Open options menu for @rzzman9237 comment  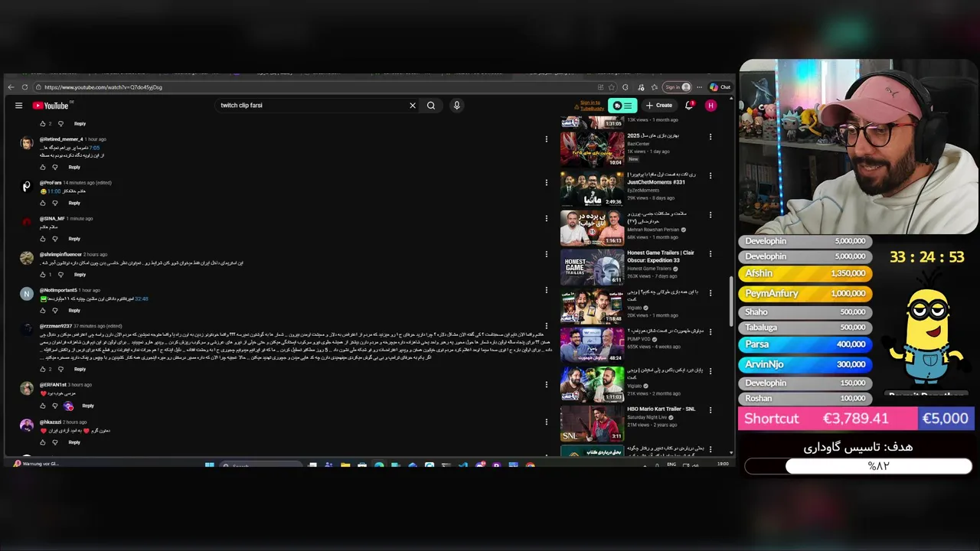[x=547, y=326]
